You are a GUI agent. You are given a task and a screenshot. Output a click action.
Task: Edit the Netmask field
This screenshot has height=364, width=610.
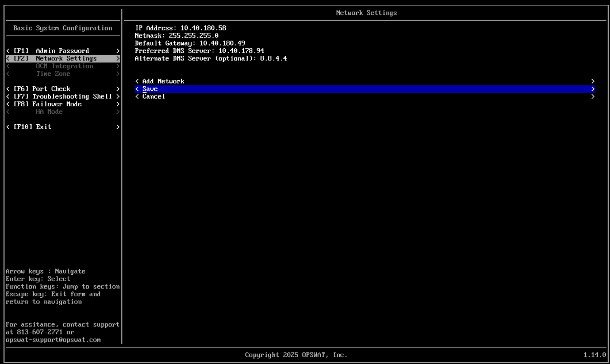pos(194,36)
